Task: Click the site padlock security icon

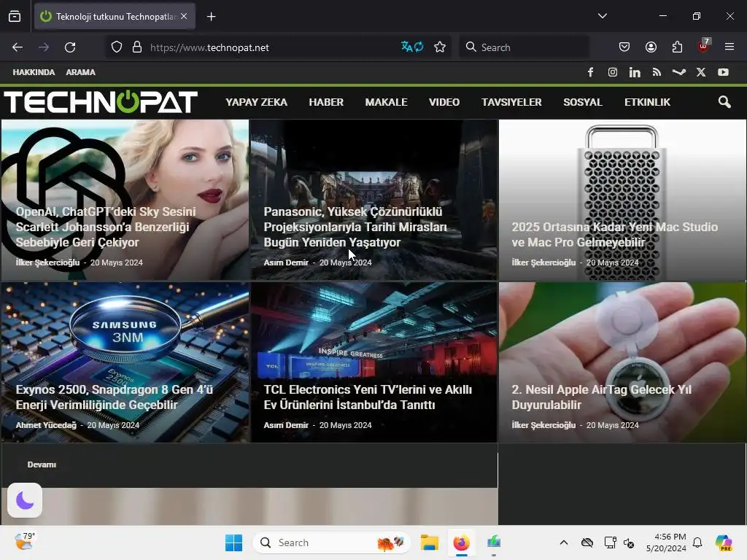Action: (x=137, y=47)
